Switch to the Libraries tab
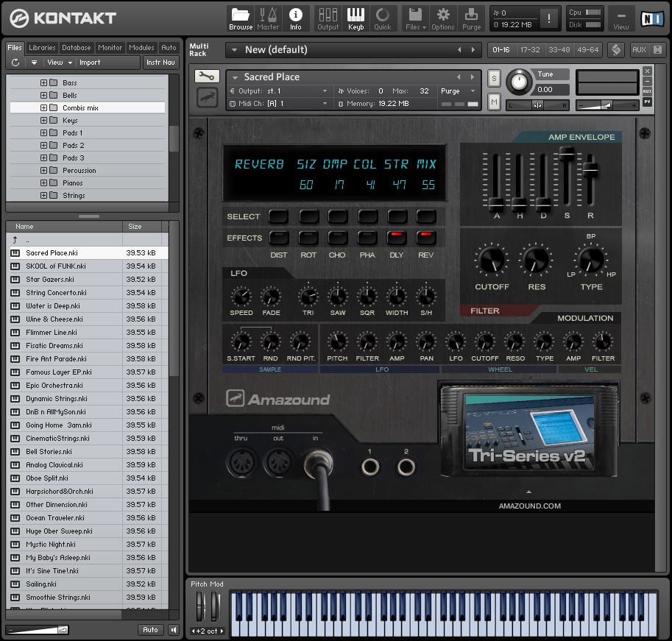This screenshot has height=641, width=672. 42,48
